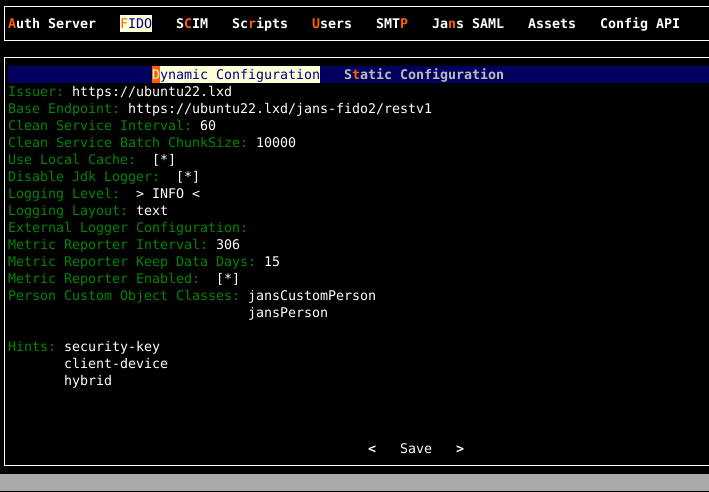Click the Issuer URL field
Viewport: 709px width, 492px height.
tap(152, 92)
